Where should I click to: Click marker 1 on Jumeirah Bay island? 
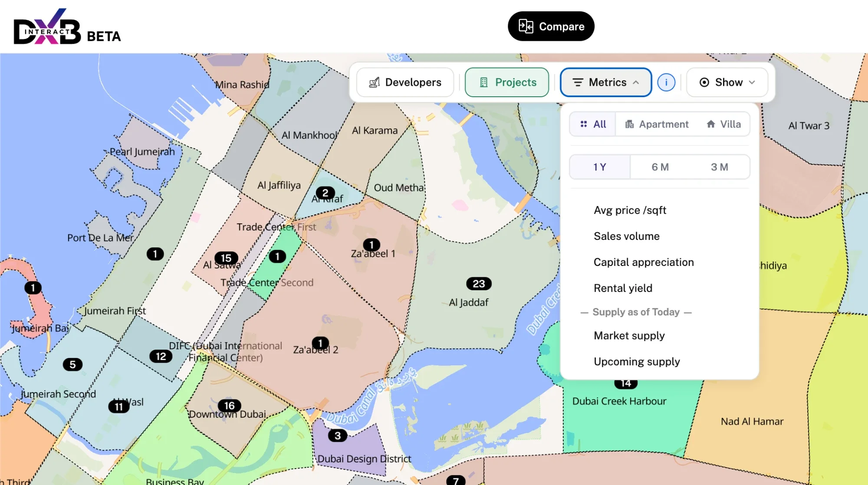pyautogui.click(x=33, y=288)
